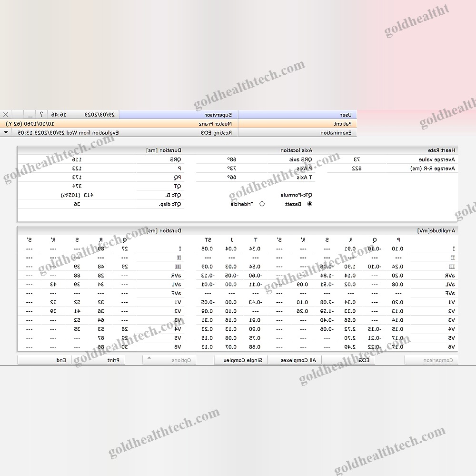
Task: Click the time 16:46 in title bar
Action: point(59,115)
